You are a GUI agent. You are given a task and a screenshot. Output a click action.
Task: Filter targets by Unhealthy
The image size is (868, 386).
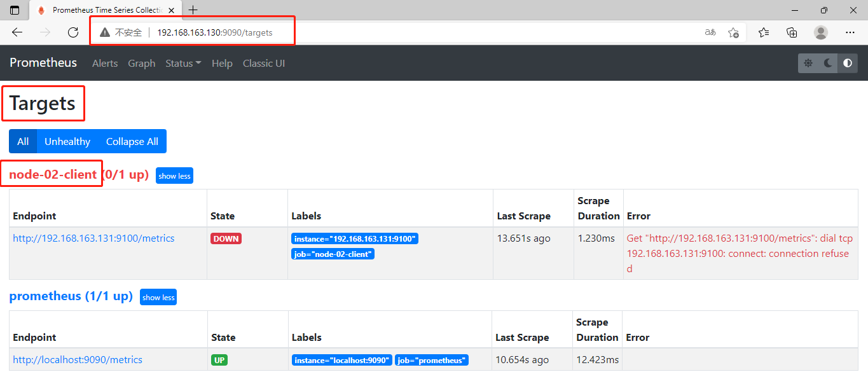(67, 141)
